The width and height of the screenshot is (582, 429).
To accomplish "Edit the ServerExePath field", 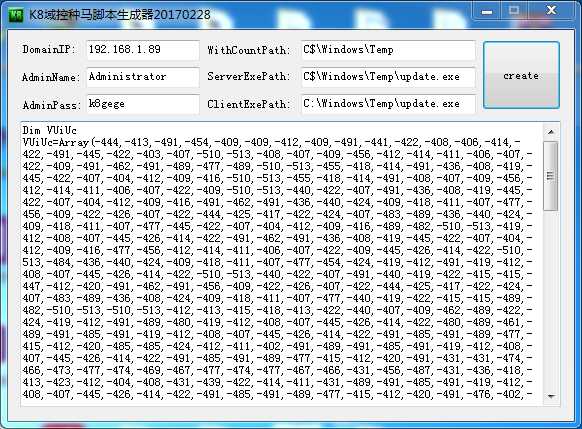I will coord(388,77).
